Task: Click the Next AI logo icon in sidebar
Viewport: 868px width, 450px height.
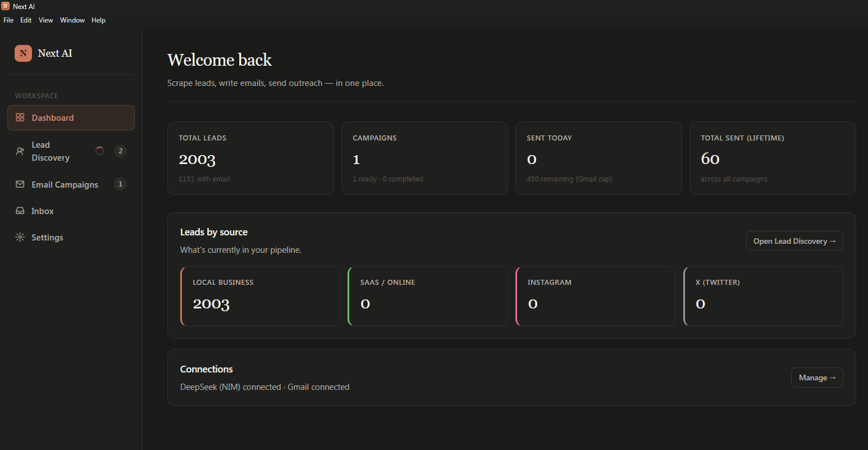Action: 23,53
